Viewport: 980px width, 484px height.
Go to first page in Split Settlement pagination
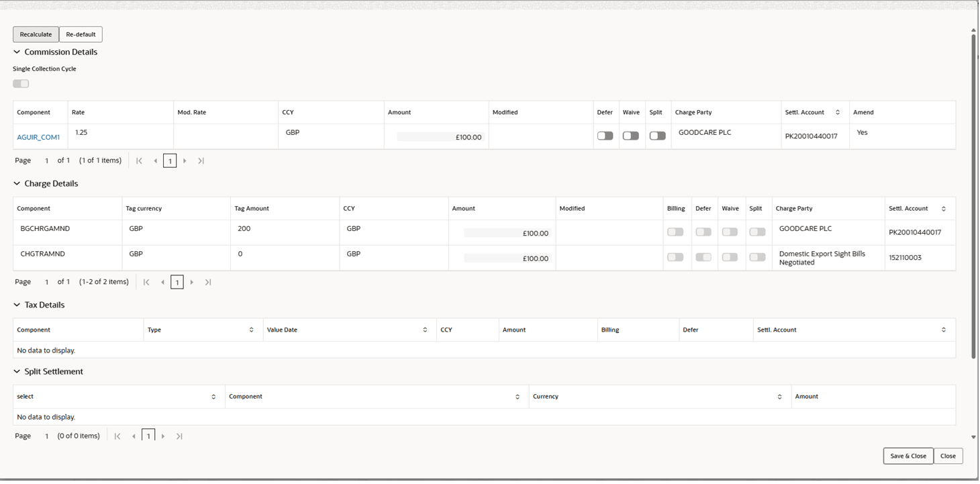117,436
